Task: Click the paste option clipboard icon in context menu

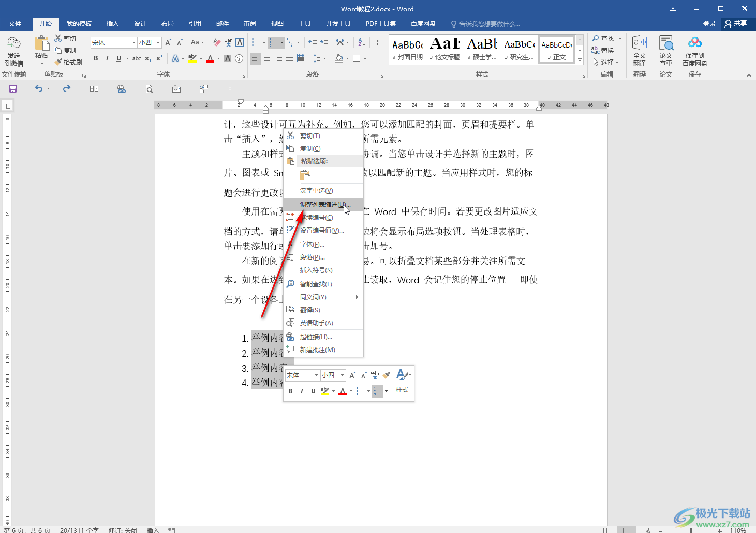Action: [x=305, y=176]
